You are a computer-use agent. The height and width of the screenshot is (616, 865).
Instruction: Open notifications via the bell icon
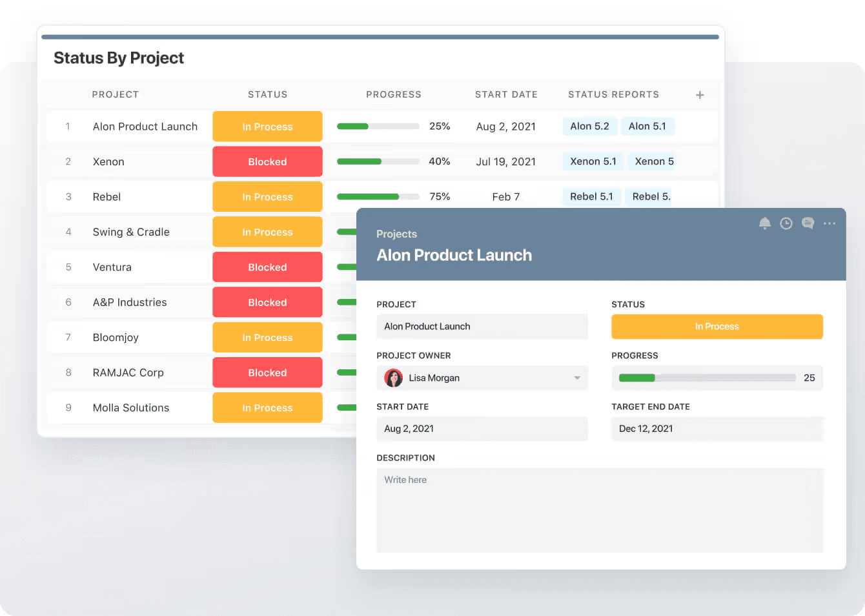(765, 223)
